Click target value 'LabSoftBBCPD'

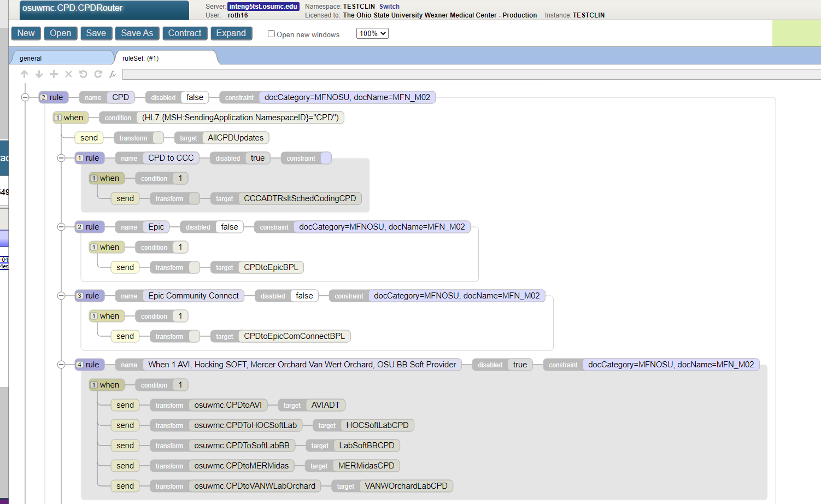pos(367,446)
